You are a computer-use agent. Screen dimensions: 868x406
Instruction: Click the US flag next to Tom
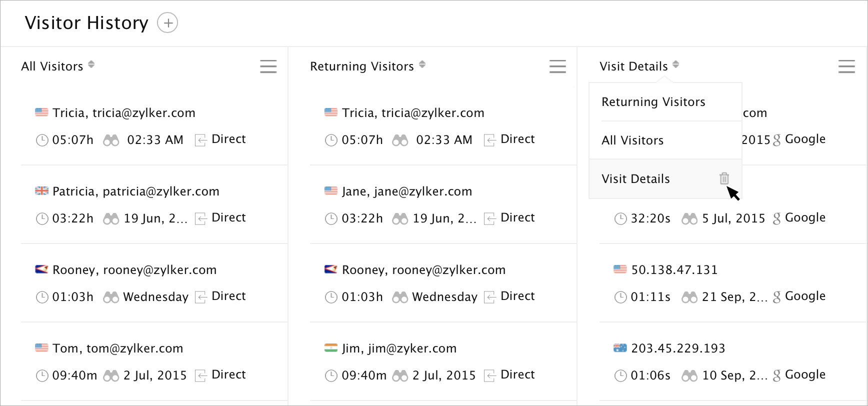tap(41, 348)
